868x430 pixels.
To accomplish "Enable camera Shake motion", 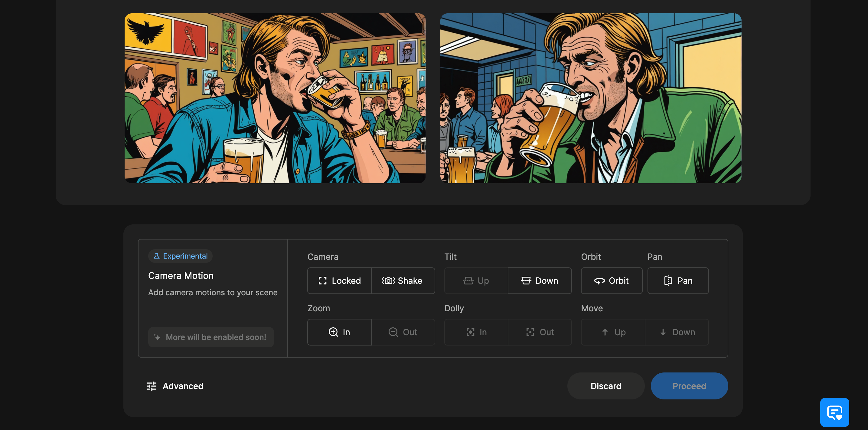I will 403,281.
